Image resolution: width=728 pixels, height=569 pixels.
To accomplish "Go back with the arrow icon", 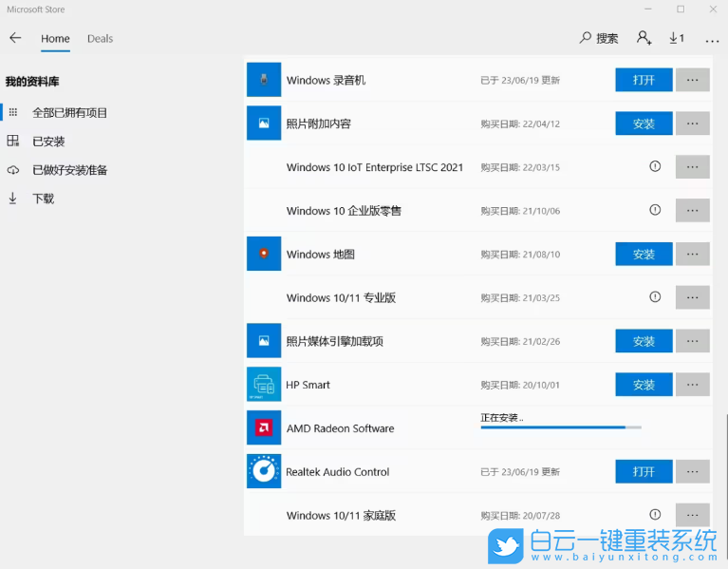I will click(x=15, y=38).
